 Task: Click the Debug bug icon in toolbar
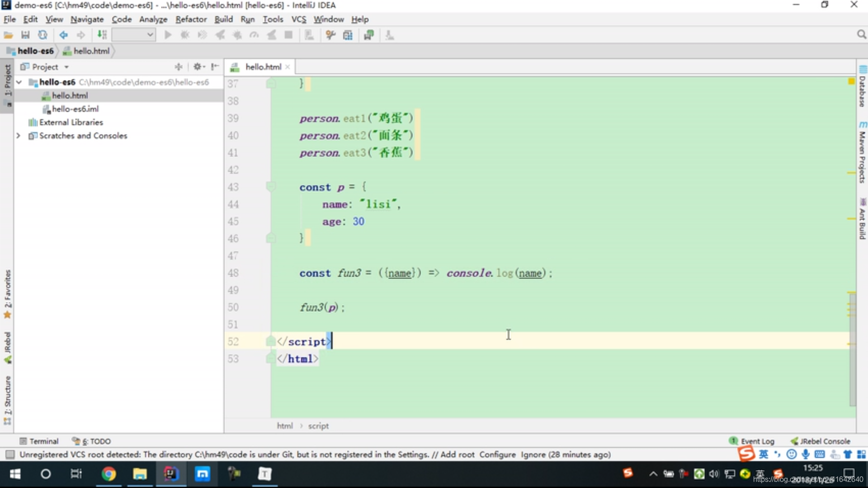click(185, 35)
